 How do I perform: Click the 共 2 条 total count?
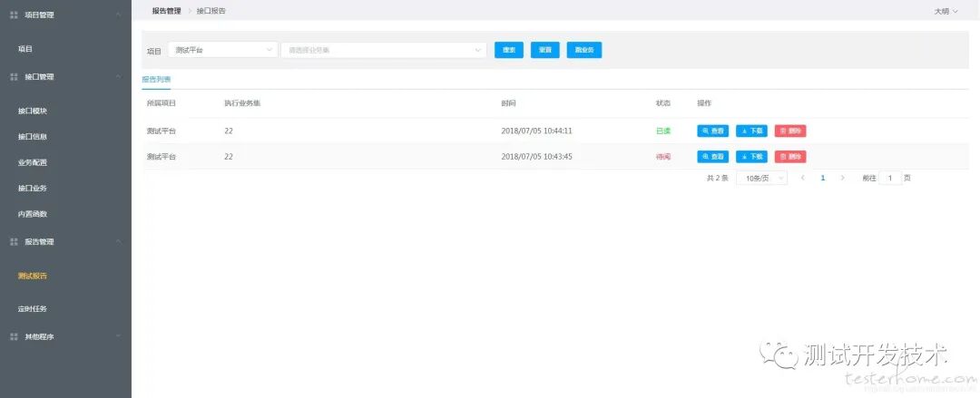(x=718, y=178)
